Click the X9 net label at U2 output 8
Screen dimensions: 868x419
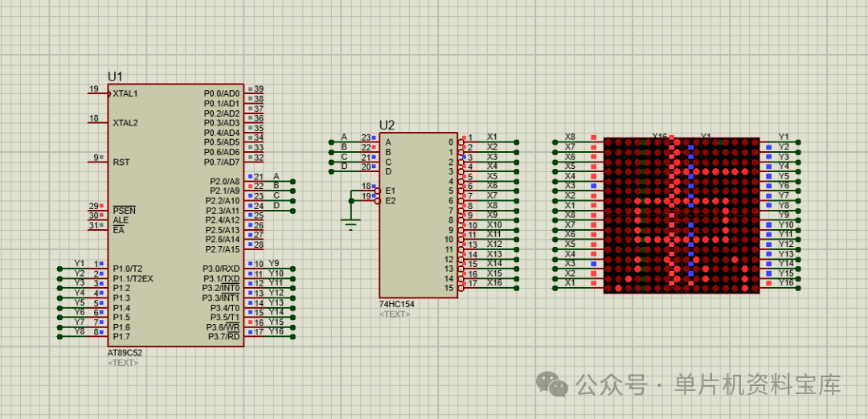pos(492,215)
